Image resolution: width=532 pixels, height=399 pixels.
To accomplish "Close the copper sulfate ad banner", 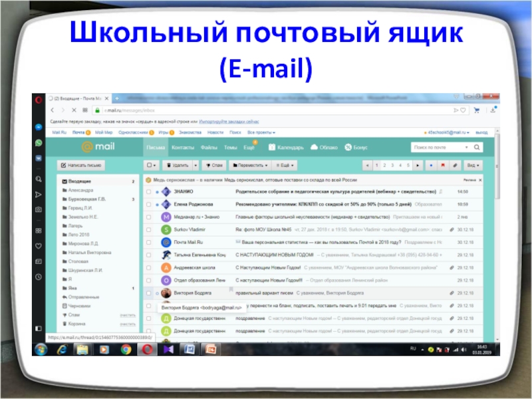I will [x=480, y=180].
